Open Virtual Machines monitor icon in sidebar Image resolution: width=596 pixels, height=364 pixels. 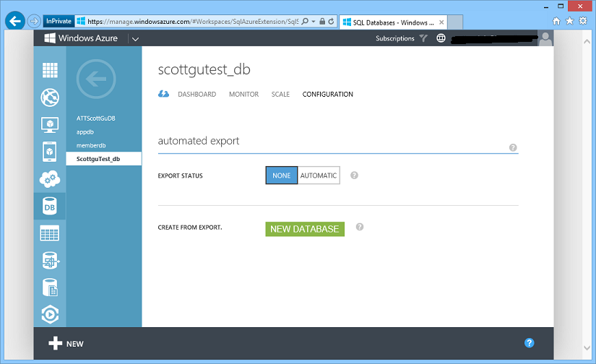[50, 125]
